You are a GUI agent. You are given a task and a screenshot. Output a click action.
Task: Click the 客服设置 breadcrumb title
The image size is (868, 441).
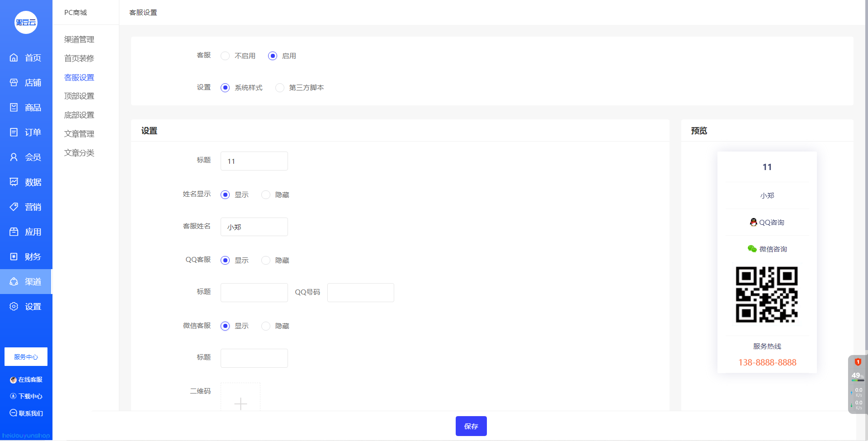(143, 13)
